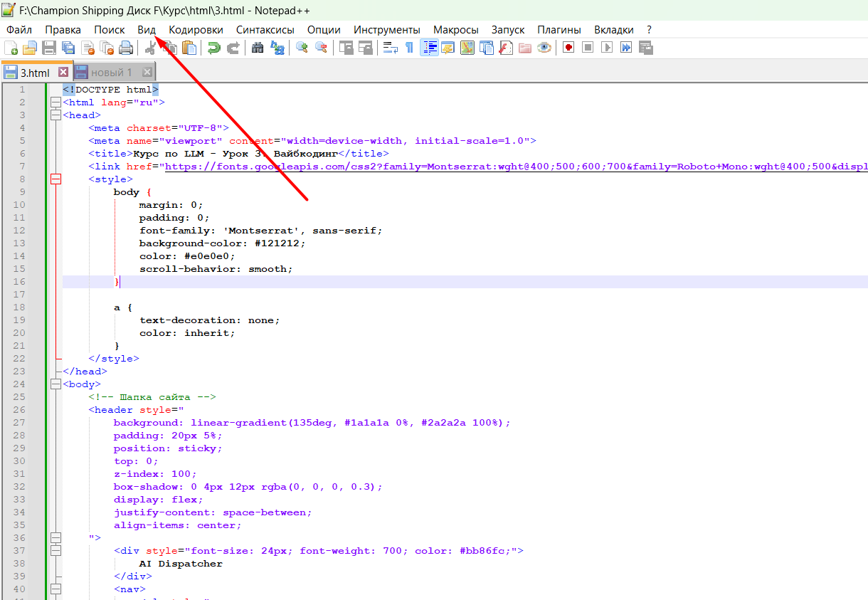The width and height of the screenshot is (868, 600).
Task: Cut selection with the scissors icon
Action: click(150, 48)
